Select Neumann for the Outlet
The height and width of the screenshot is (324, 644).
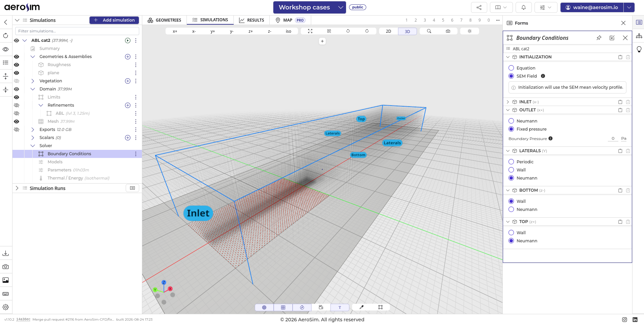511,121
